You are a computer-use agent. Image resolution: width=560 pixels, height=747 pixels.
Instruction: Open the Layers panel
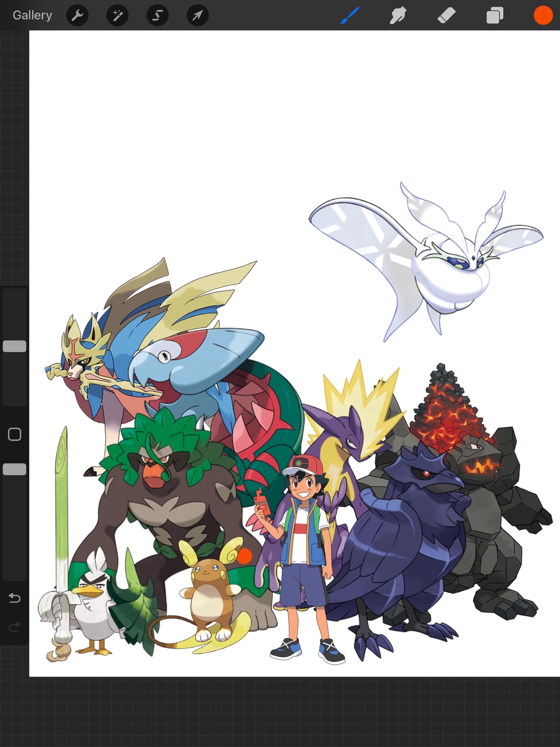(495, 16)
